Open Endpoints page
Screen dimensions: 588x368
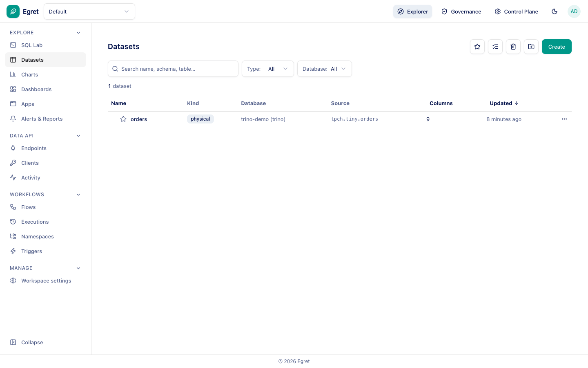[x=46, y=148]
